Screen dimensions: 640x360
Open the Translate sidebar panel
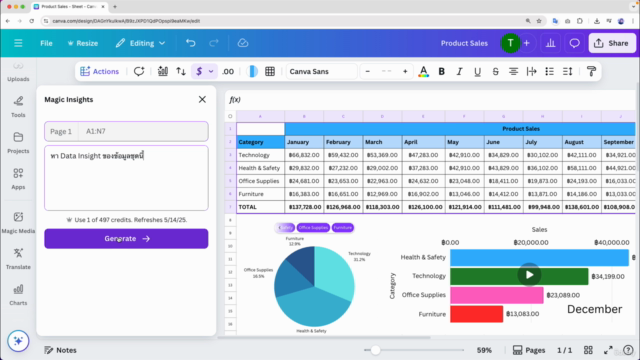click(18, 258)
